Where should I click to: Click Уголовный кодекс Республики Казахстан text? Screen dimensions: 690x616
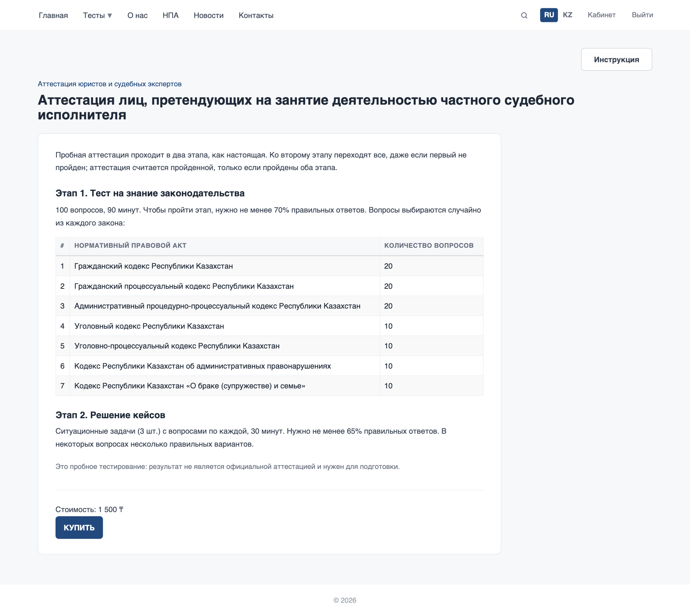[149, 326]
